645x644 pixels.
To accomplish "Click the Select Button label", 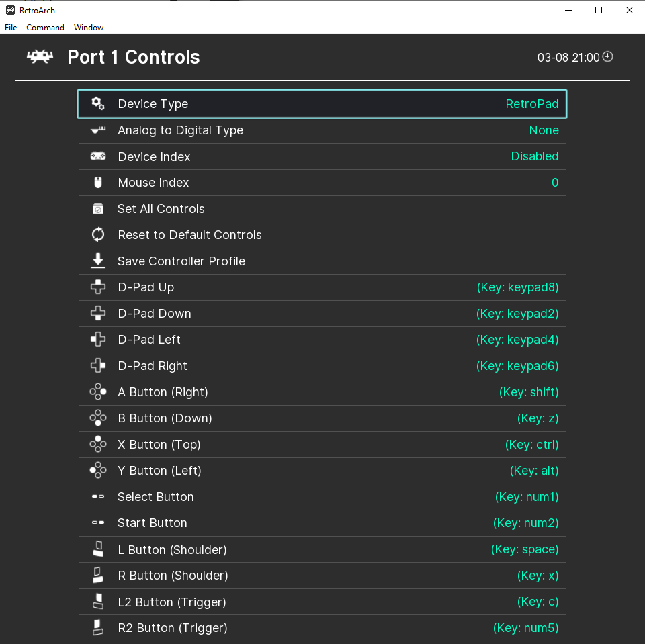I will tap(155, 497).
